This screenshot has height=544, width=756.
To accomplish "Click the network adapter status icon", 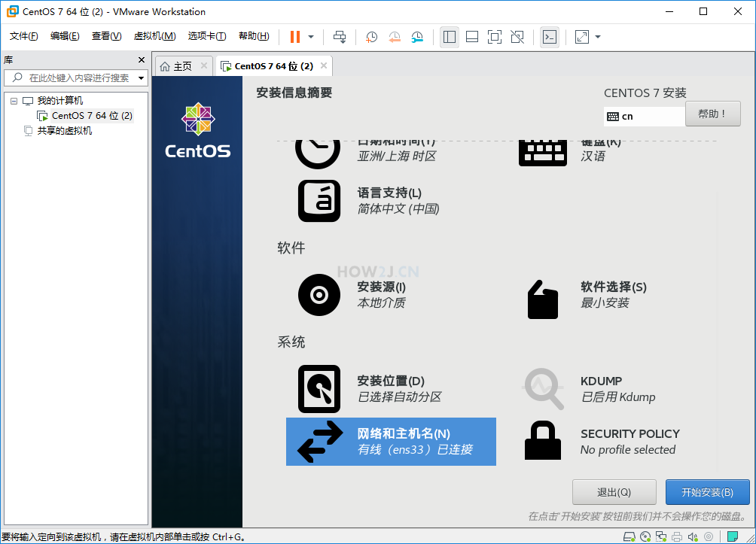I will [662, 537].
